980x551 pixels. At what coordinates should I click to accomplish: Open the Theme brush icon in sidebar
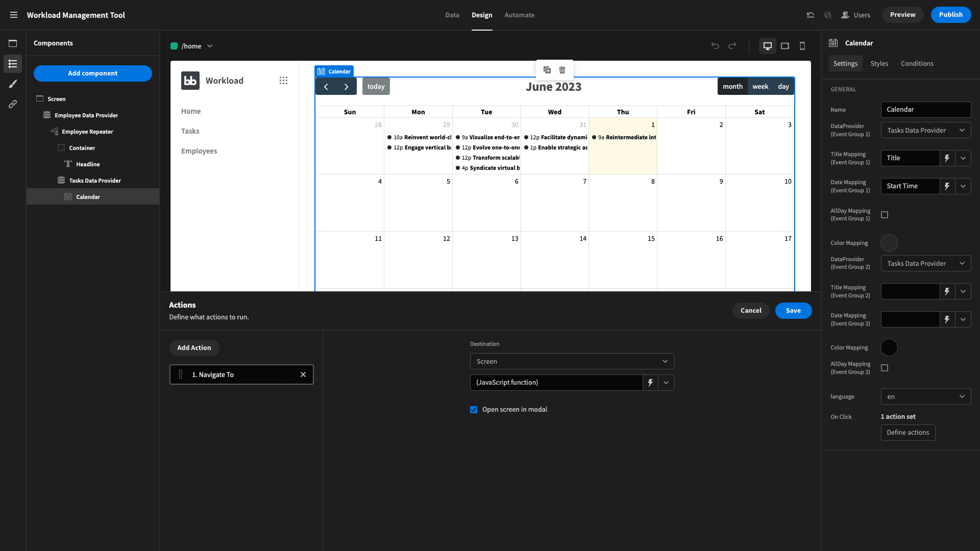[13, 84]
